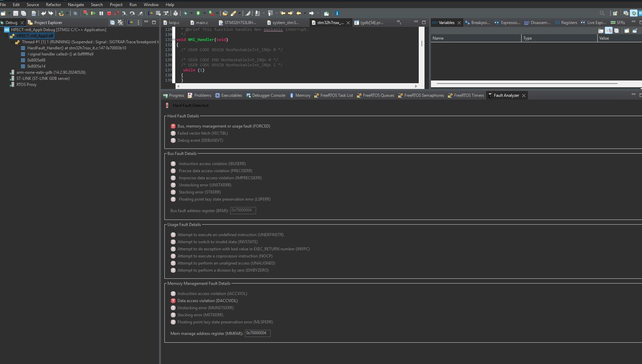The height and width of the screenshot is (364, 642).
Task: Open the Registers view tab
Action: point(569,23)
